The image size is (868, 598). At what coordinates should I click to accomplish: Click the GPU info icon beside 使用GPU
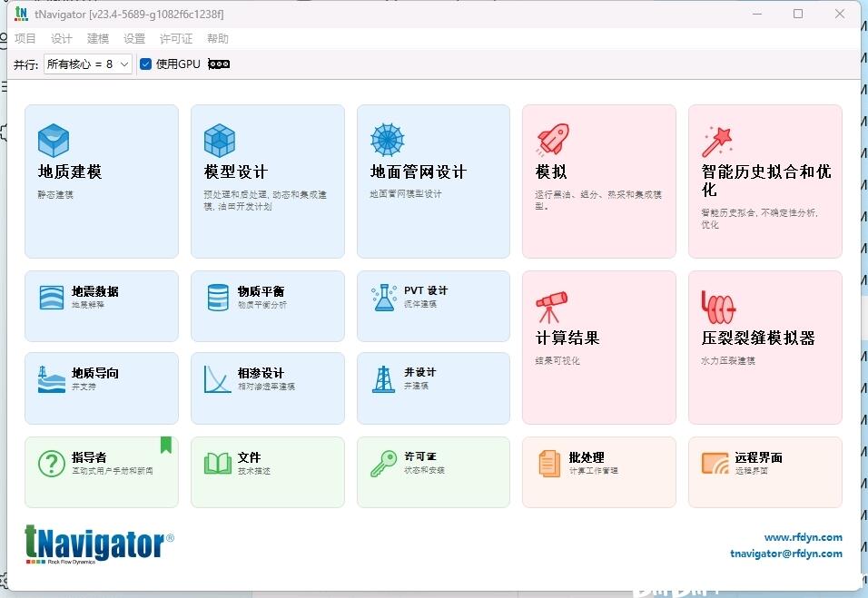pos(219,64)
